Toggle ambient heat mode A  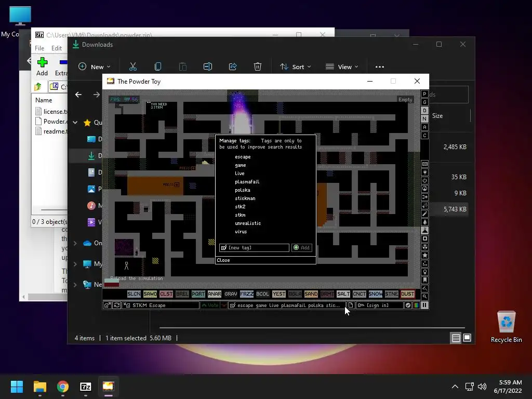424,127
